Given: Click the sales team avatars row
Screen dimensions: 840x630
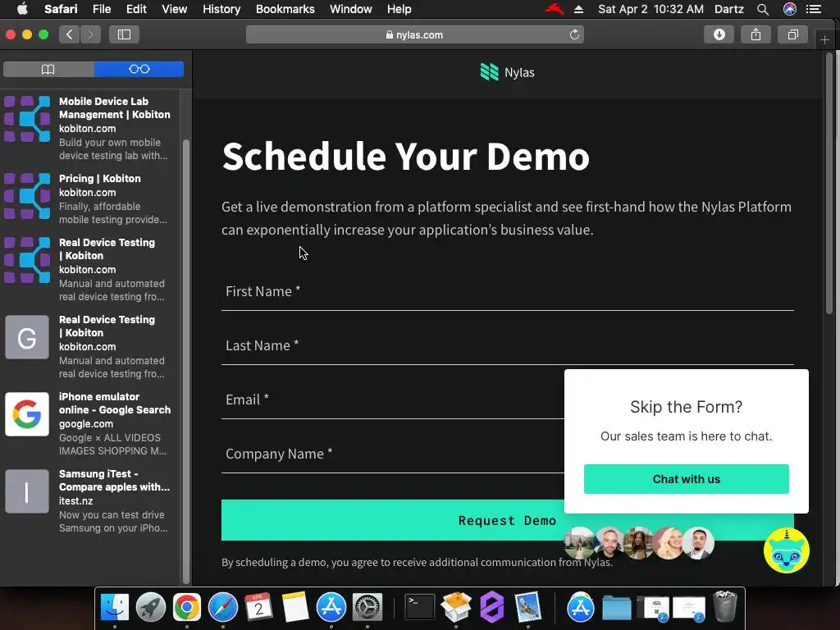Looking at the screenshot, I should point(639,543).
